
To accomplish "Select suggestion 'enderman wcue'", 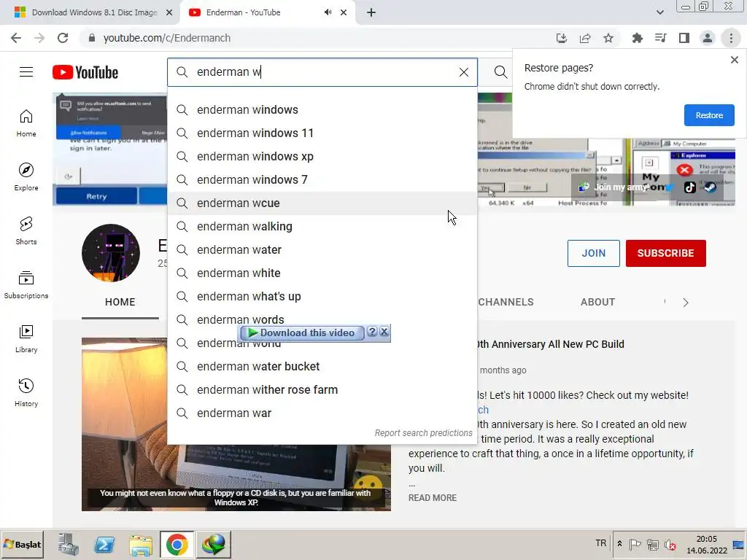I will 322,203.
